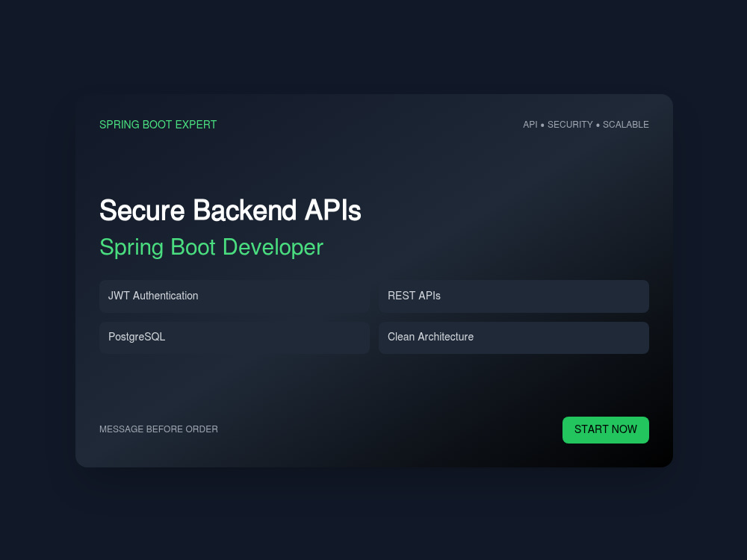Viewport: 747px width, 560px height.
Task: Click the Spring Boot Developer subtitle
Action: tap(211, 247)
